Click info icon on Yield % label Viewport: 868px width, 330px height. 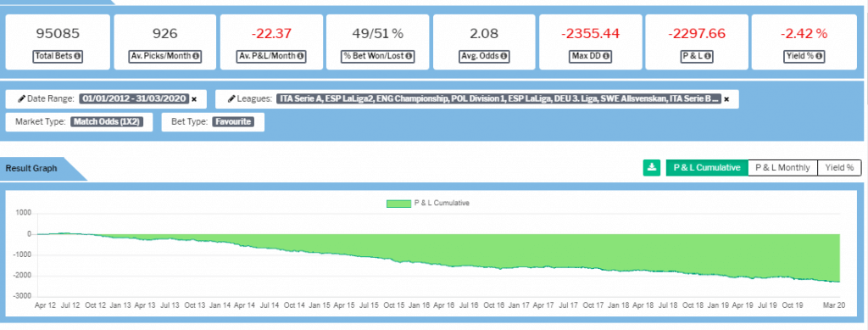tap(820, 56)
